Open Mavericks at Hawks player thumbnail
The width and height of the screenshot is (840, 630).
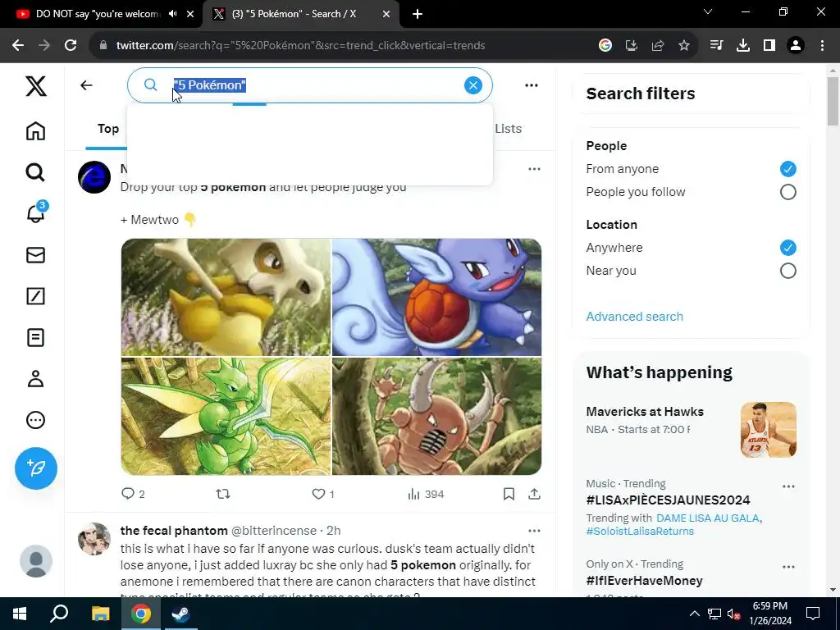(768, 430)
